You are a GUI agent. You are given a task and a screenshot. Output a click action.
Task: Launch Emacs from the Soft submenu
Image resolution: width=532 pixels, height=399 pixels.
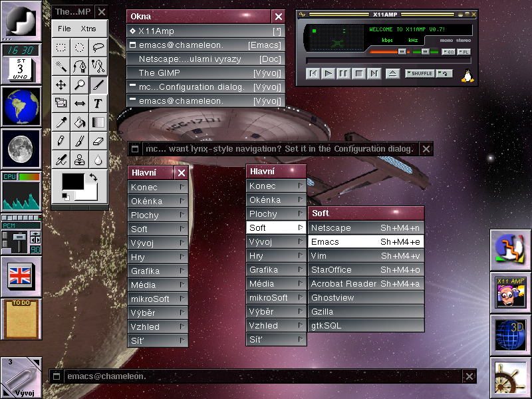click(x=366, y=241)
